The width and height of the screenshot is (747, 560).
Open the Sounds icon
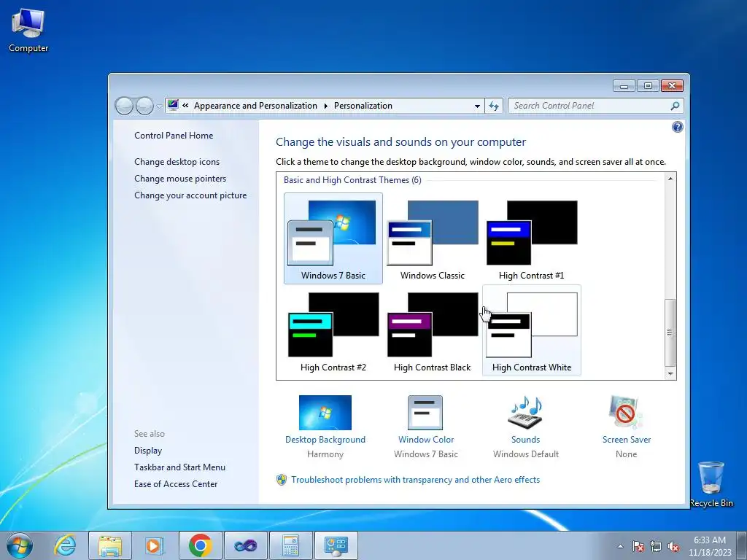(x=525, y=413)
